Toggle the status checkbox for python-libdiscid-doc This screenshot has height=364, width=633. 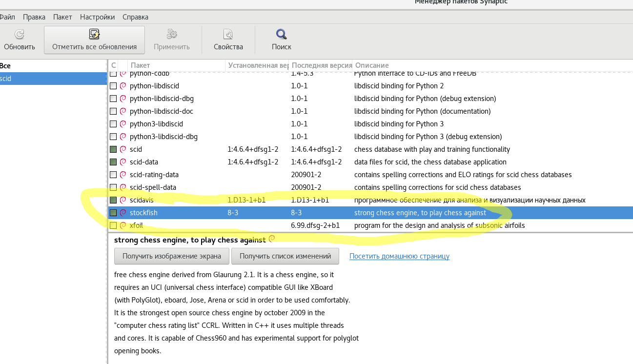tap(113, 111)
